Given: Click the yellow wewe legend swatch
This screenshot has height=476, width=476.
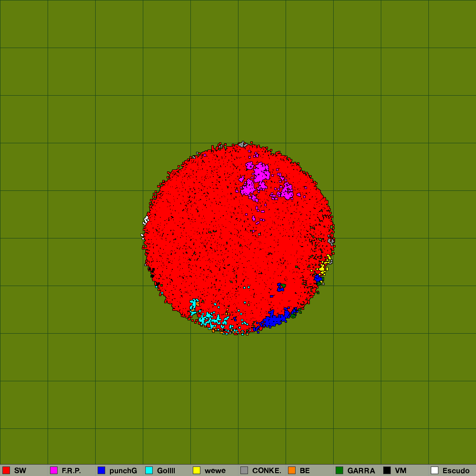Looking at the screenshot, I should pos(197,470).
